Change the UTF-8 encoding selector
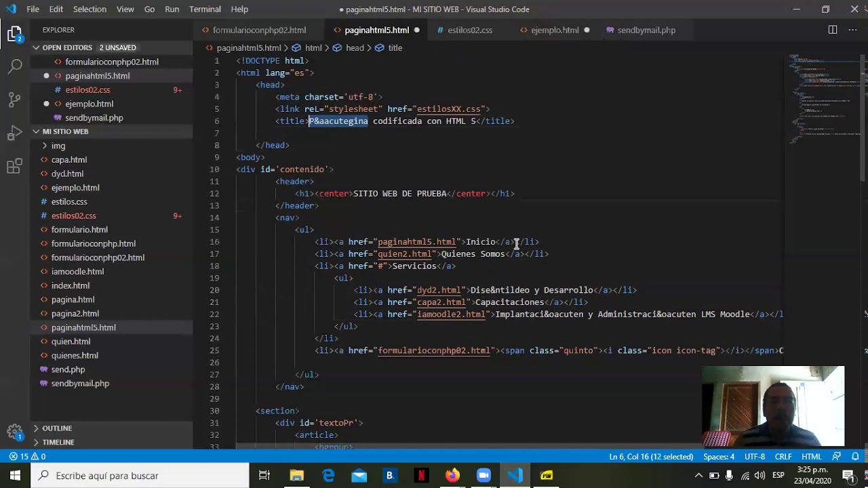 pyautogui.click(x=754, y=457)
